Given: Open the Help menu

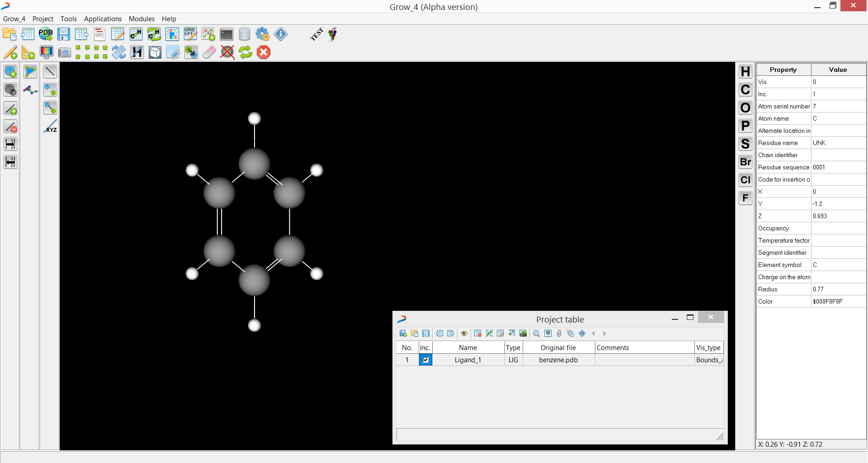Looking at the screenshot, I should pyautogui.click(x=169, y=19).
